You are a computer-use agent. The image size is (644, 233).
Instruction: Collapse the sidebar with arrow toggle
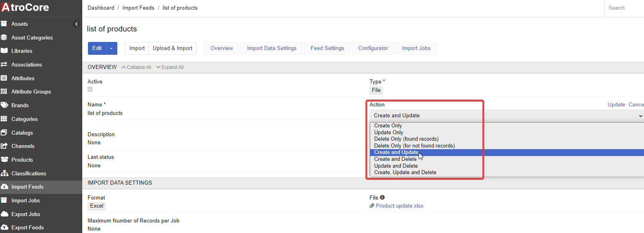76,24
